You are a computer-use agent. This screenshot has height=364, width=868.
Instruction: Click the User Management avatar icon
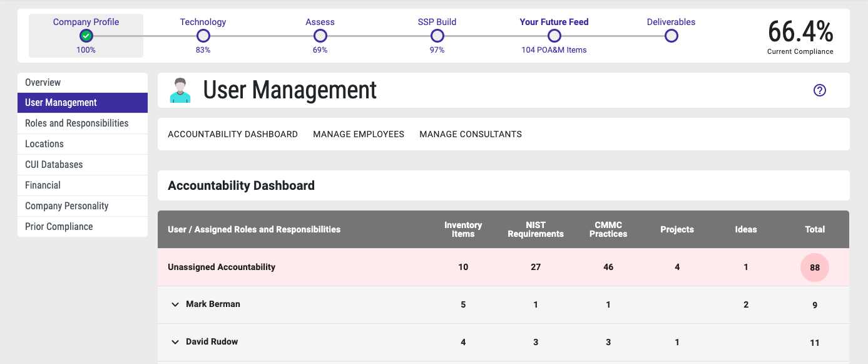[x=180, y=90]
